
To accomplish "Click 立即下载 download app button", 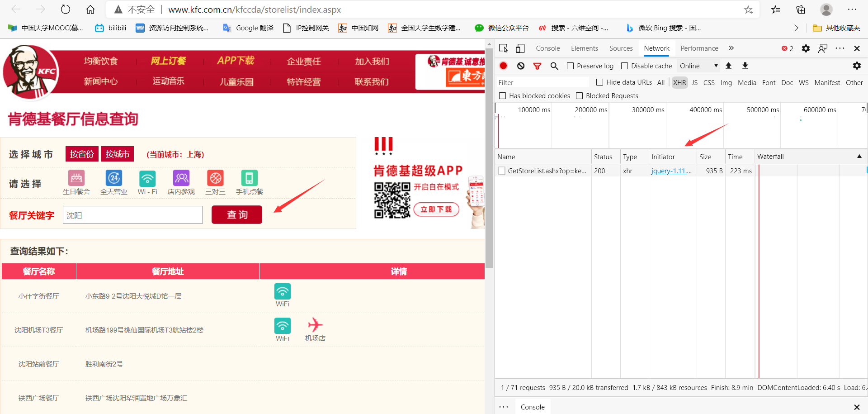I will point(436,209).
